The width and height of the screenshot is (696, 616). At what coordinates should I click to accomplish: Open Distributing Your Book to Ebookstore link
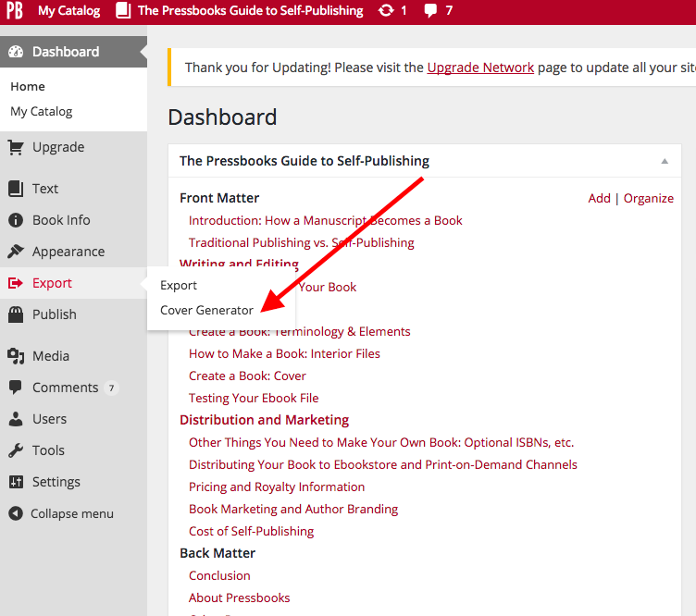(x=382, y=464)
